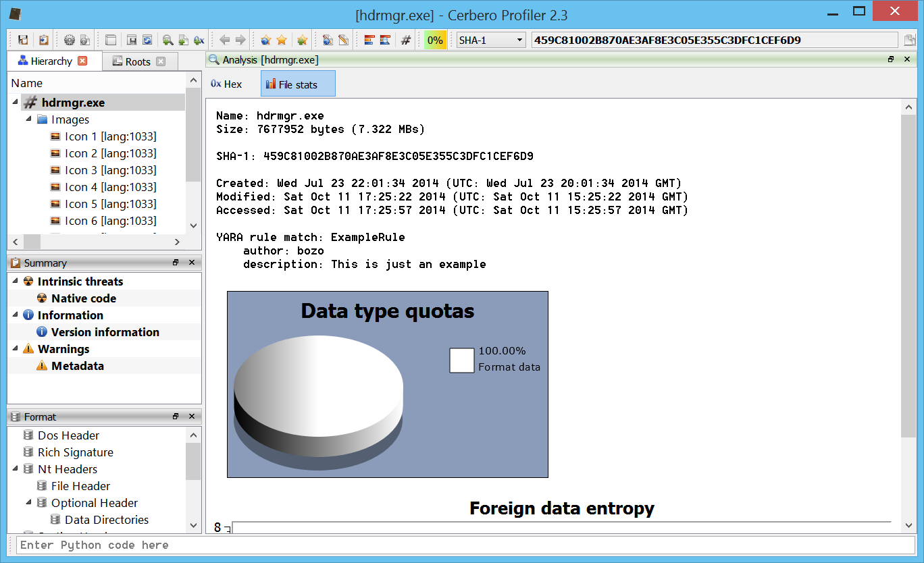The image size is (924, 563).
Task: Collapse the Warnings group
Action: [16, 349]
